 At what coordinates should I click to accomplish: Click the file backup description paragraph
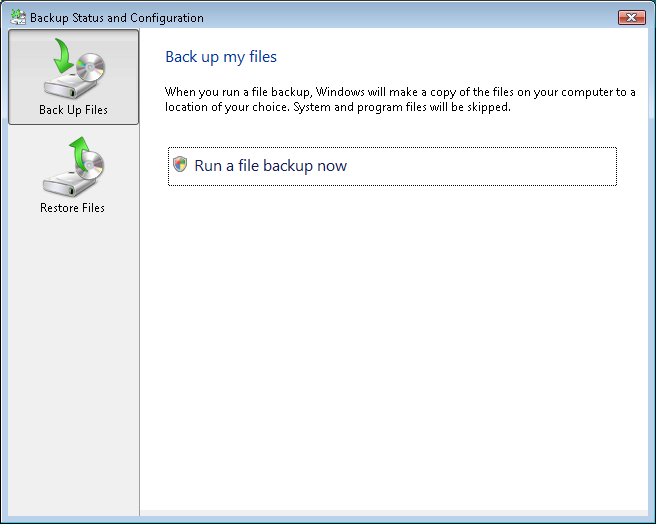coord(400,100)
